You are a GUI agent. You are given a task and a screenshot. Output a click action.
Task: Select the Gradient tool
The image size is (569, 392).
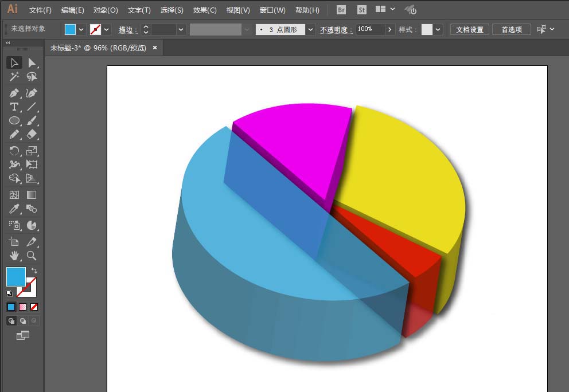pyautogui.click(x=32, y=195)
